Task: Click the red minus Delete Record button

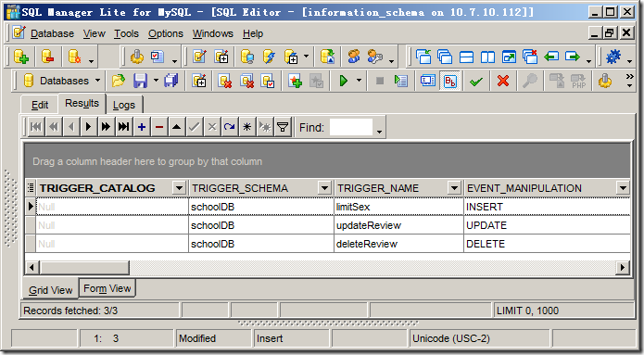Action: [159, 127]
